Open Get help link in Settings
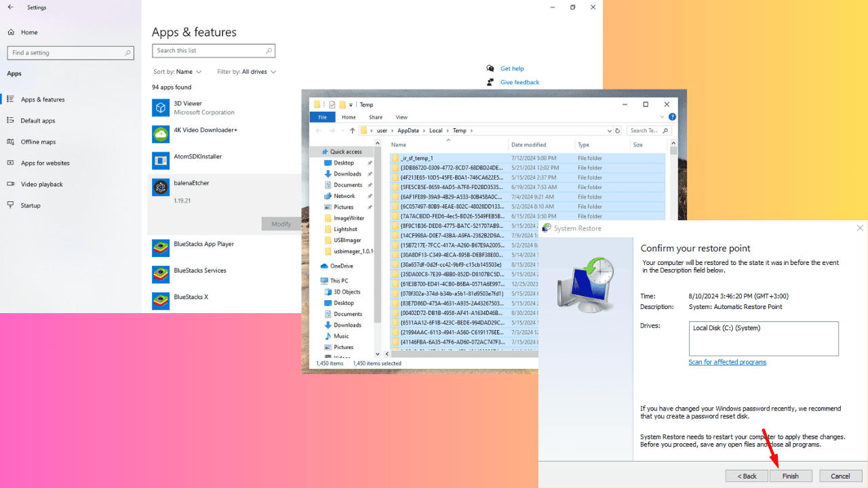 (512, 68)
